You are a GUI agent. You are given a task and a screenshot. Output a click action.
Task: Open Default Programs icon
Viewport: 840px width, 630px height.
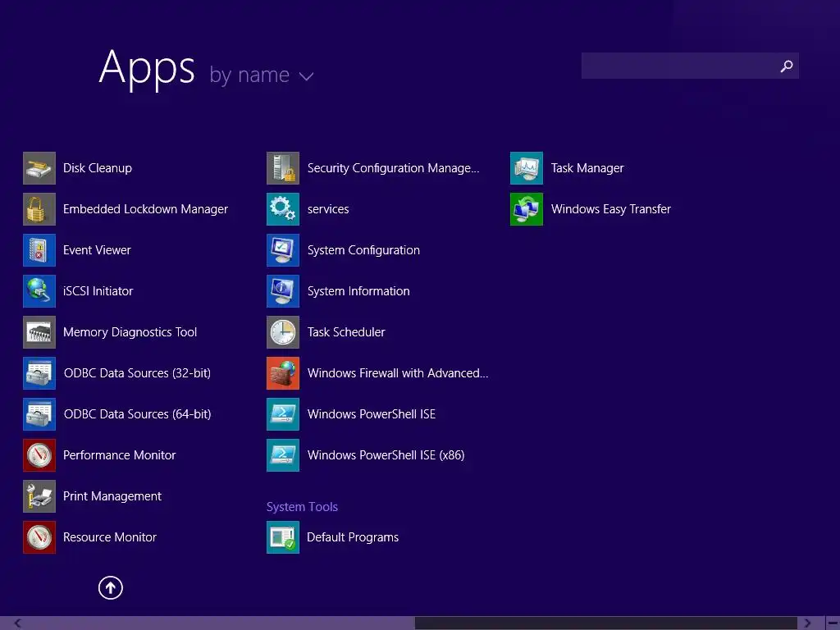pyautogui.click(x=283, y=536)
